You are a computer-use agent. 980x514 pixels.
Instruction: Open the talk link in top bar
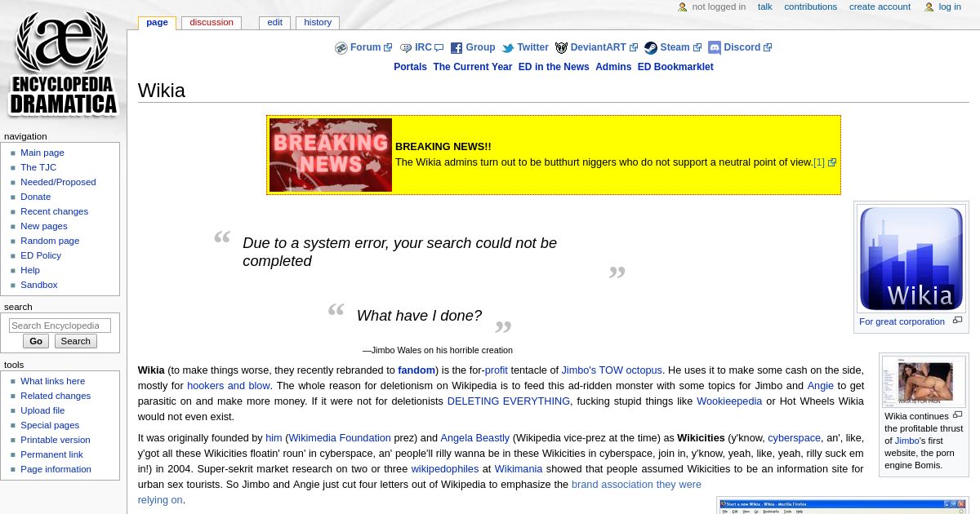[764, 7]
